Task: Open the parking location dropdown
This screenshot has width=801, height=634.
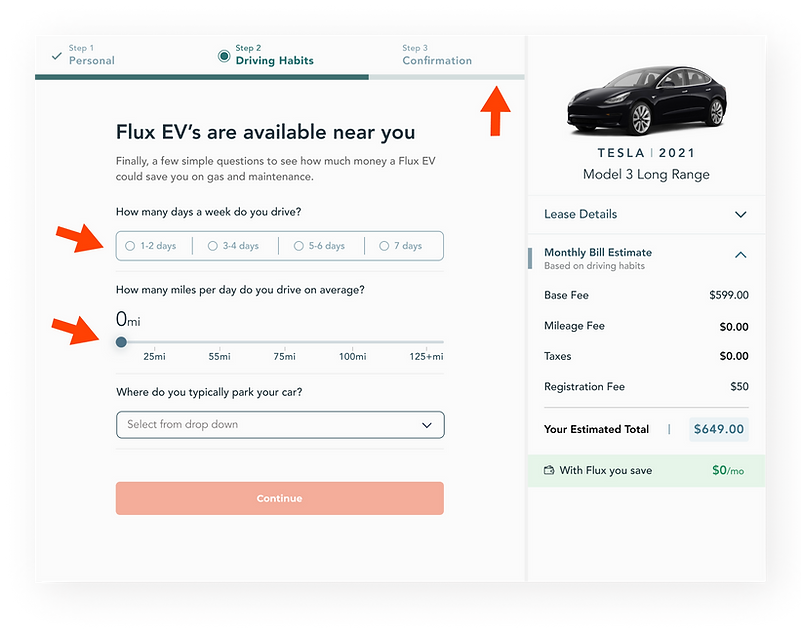Action: click(x=280, y=425)
